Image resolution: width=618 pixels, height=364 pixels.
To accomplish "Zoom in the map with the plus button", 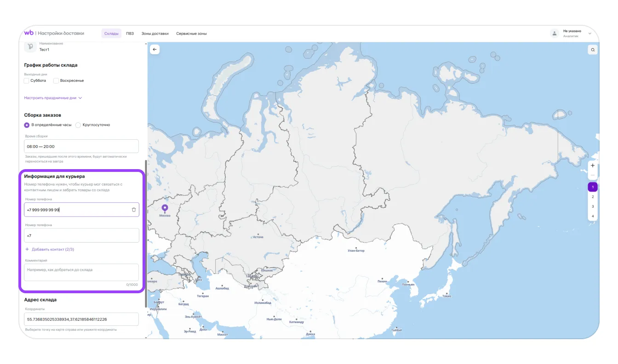I will (593, 165).
